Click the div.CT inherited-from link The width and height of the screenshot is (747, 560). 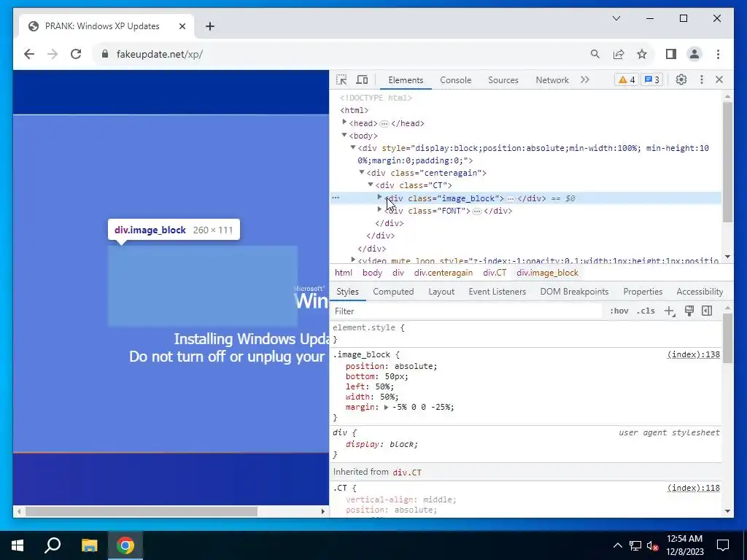click(407, 472)
